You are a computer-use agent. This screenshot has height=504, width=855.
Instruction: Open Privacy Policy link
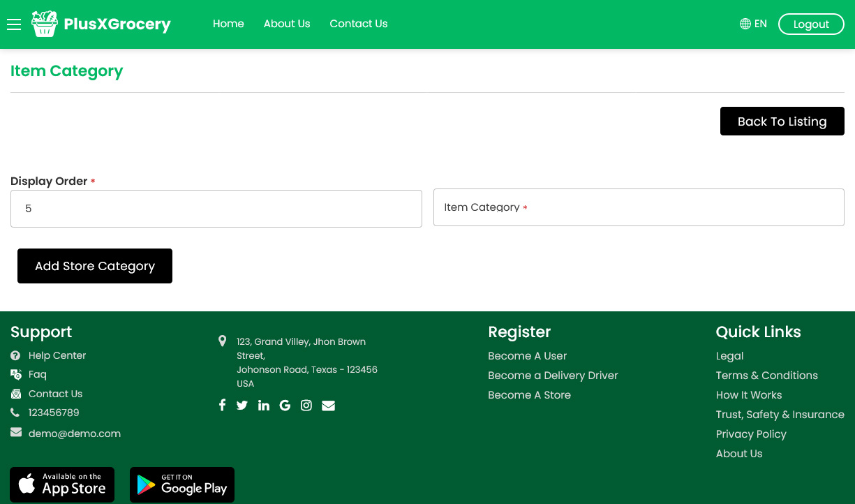(751, 434)
